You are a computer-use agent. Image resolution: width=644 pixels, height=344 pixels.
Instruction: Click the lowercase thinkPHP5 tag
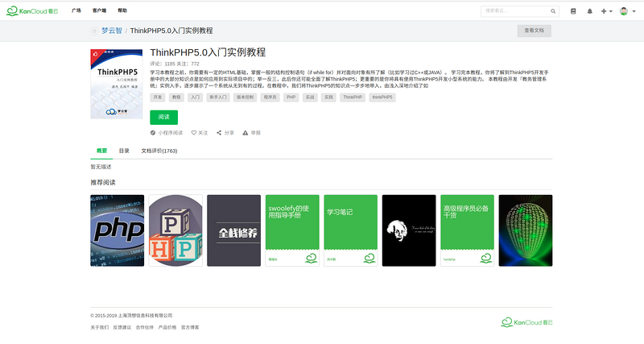(382, 97)
